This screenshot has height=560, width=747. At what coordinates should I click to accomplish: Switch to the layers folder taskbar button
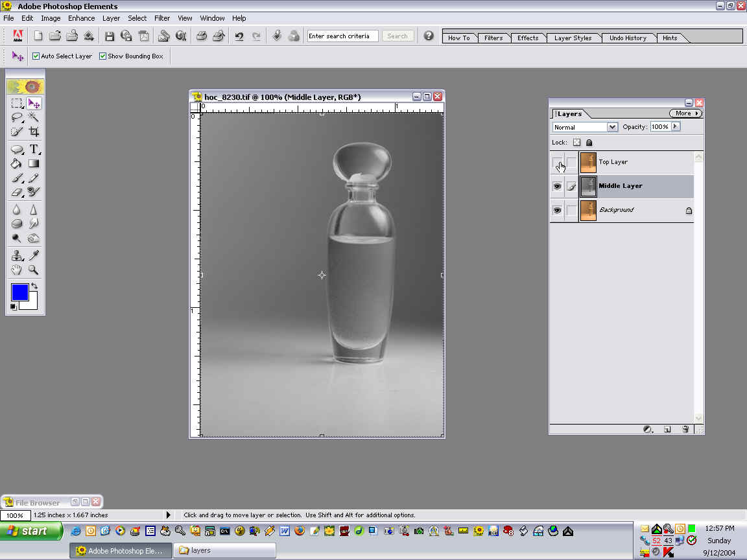click(224, 550)
